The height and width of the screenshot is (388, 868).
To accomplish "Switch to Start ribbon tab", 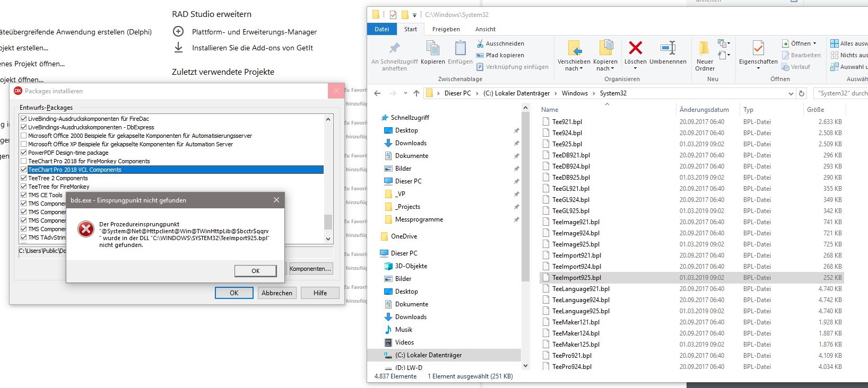I will (411, 29).
